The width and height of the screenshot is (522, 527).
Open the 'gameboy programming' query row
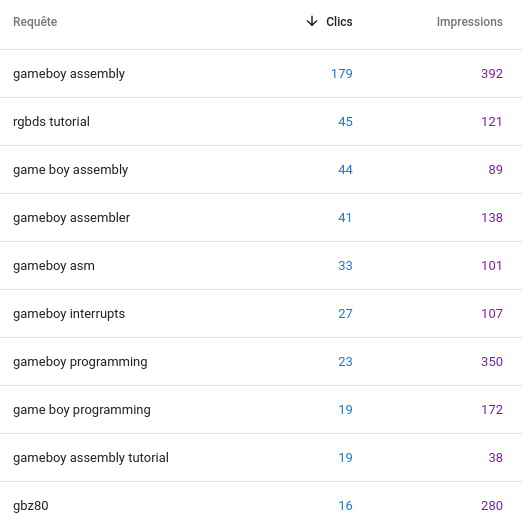click(x=261, y=362)
